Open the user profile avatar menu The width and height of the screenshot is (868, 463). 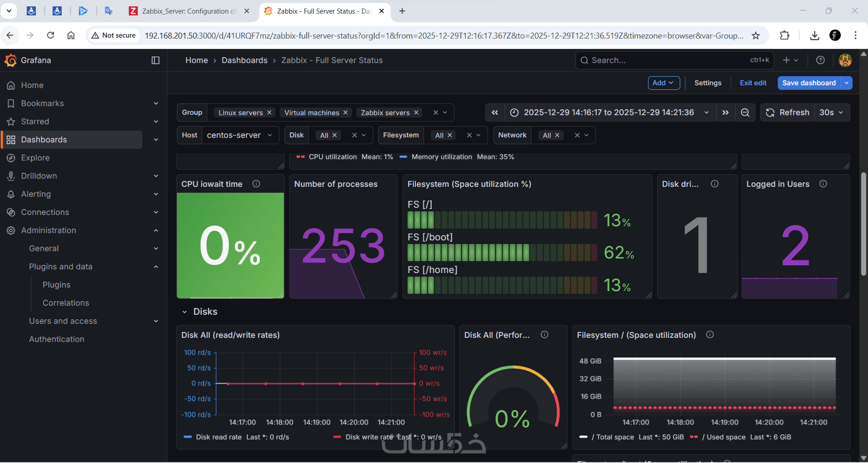[845, 60]
